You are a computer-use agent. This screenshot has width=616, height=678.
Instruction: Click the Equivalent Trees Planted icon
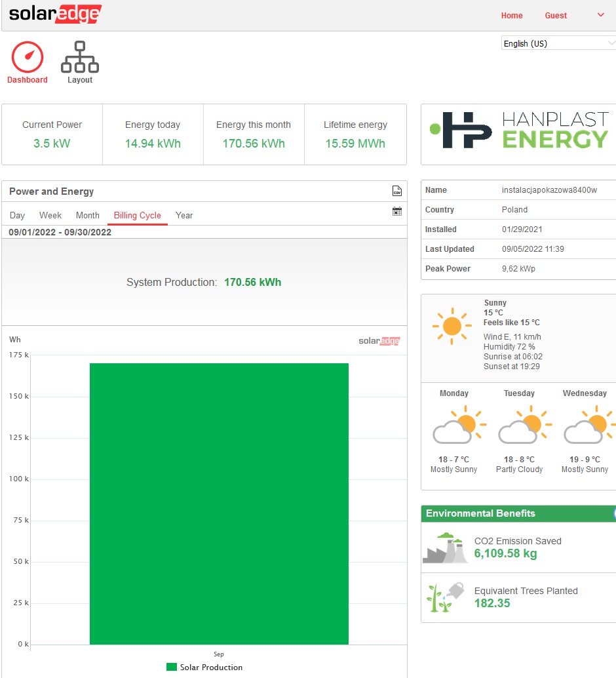click(445, 597)
